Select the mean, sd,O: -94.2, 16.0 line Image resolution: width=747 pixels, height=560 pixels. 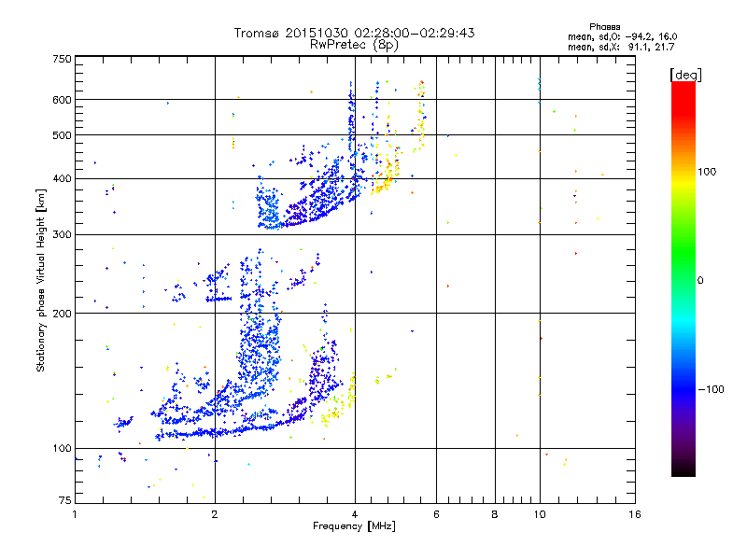622,36
